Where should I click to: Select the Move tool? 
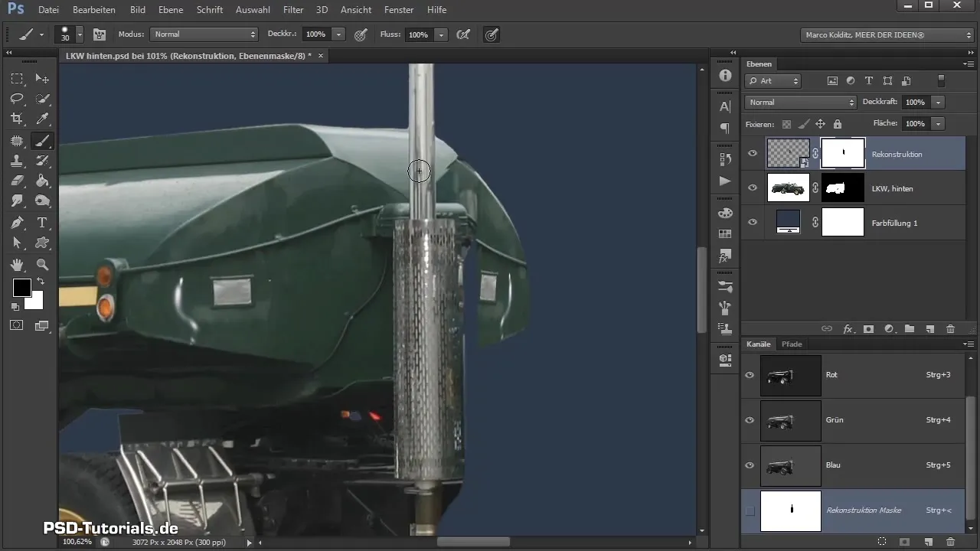tap(42, 79)
